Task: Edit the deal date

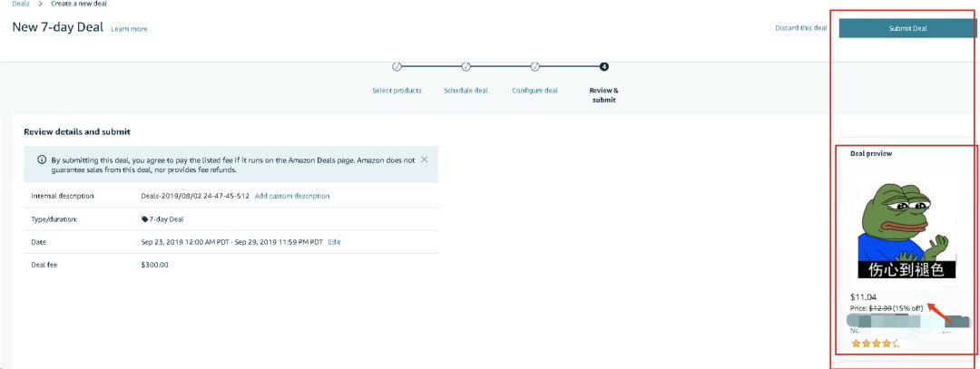Action: (334, 242)
